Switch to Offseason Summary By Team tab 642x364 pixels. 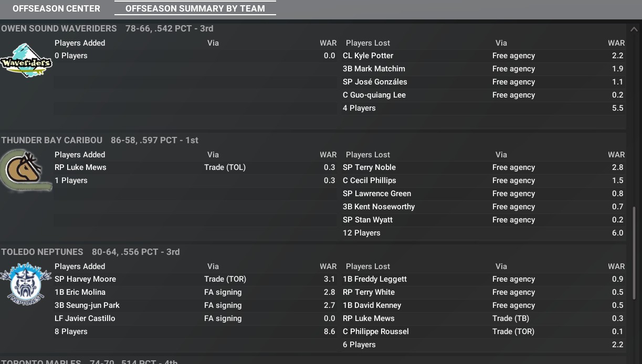click(x=195, y=8)
